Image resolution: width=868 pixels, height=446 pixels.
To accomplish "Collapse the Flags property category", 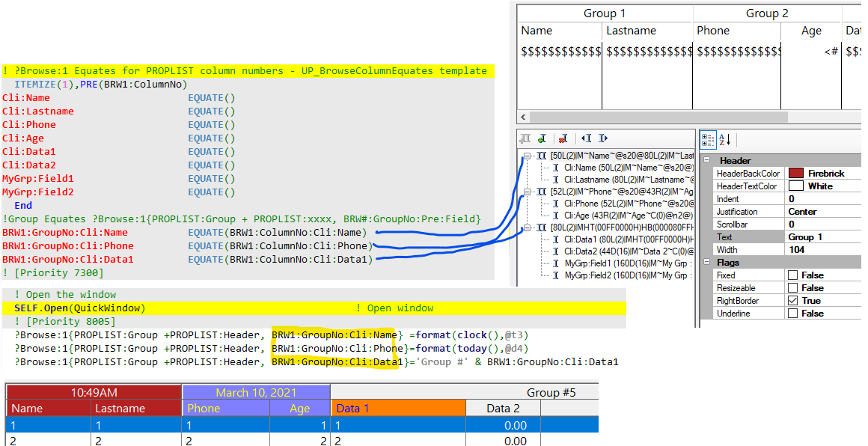I will tap(707, 263).
